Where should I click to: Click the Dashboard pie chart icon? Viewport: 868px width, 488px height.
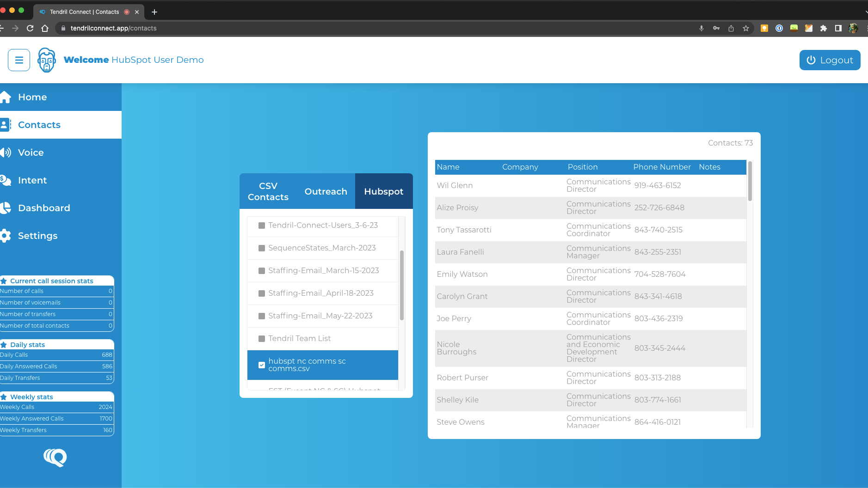point(6,208)
